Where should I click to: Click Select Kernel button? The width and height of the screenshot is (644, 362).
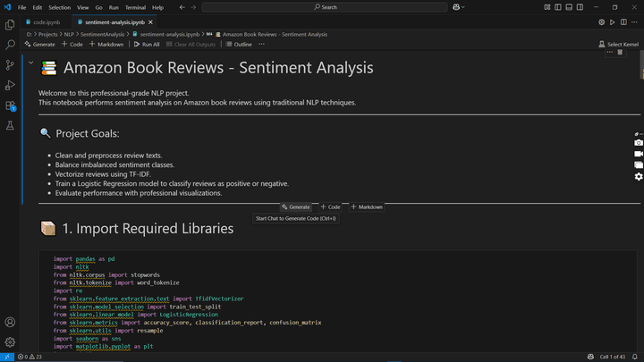[x=619, y=44]
